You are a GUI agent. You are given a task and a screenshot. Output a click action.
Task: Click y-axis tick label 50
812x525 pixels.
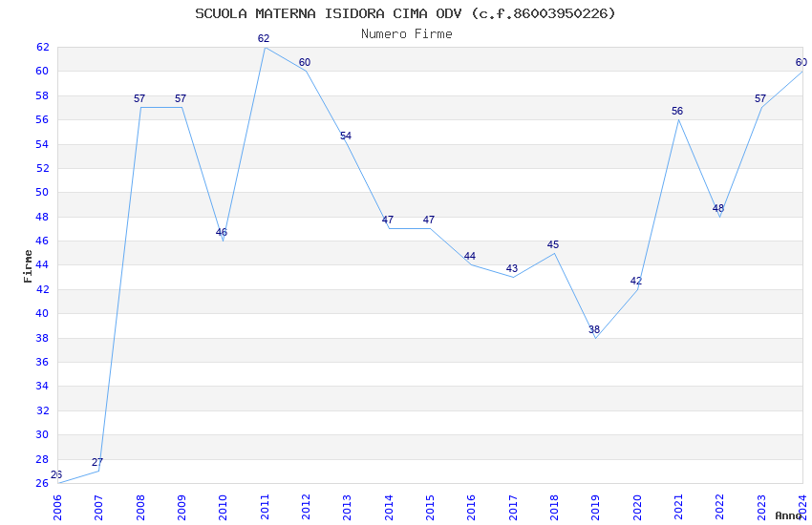(42, 193)
